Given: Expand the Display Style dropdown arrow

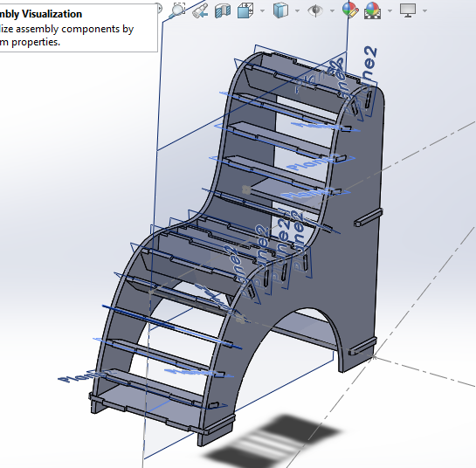Looking at the screenshot, I should (297, 11).
